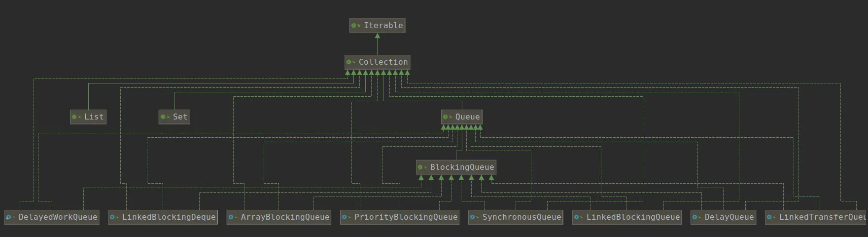Click the interface icon beside Iterable
Image resolution: width=868 pixels, height=237 pixels.
[354, 26]
